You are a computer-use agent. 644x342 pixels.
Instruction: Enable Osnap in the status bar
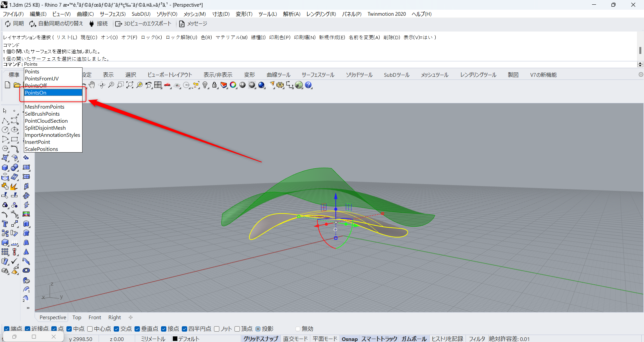click(350, 339)
